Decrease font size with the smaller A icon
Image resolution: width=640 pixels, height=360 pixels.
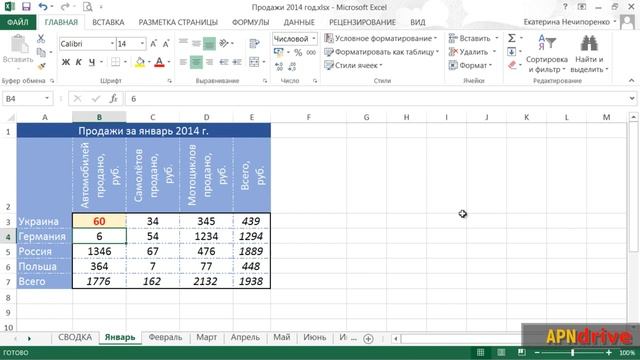166,44
